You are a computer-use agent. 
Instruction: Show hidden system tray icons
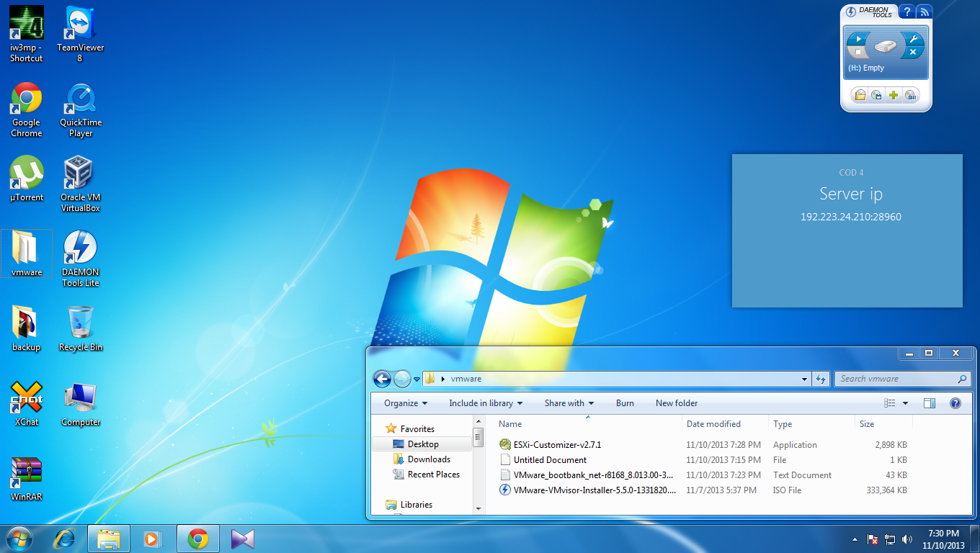[x=855, y=539]
